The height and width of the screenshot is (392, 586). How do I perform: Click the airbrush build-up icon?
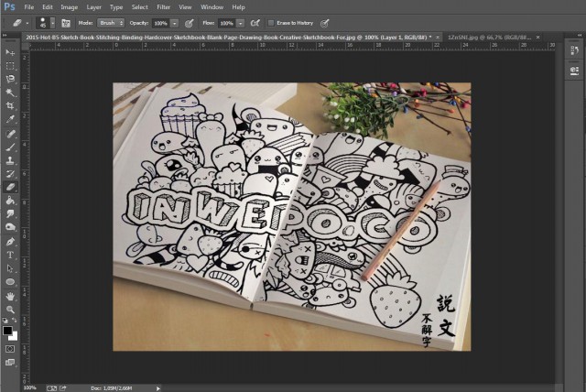255,20
